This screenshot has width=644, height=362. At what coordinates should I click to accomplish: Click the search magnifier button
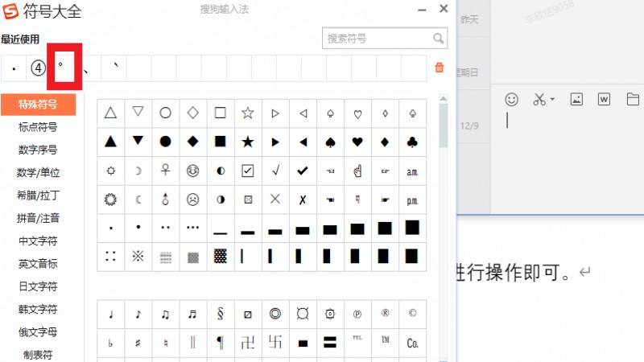tap(439, 38)
